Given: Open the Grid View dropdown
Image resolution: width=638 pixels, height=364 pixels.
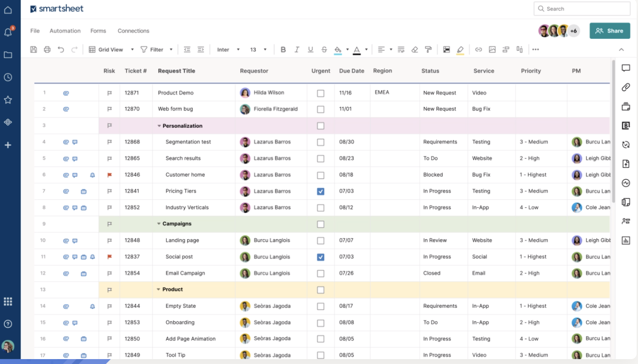Looking at the screenshot, I should [111, 50].
